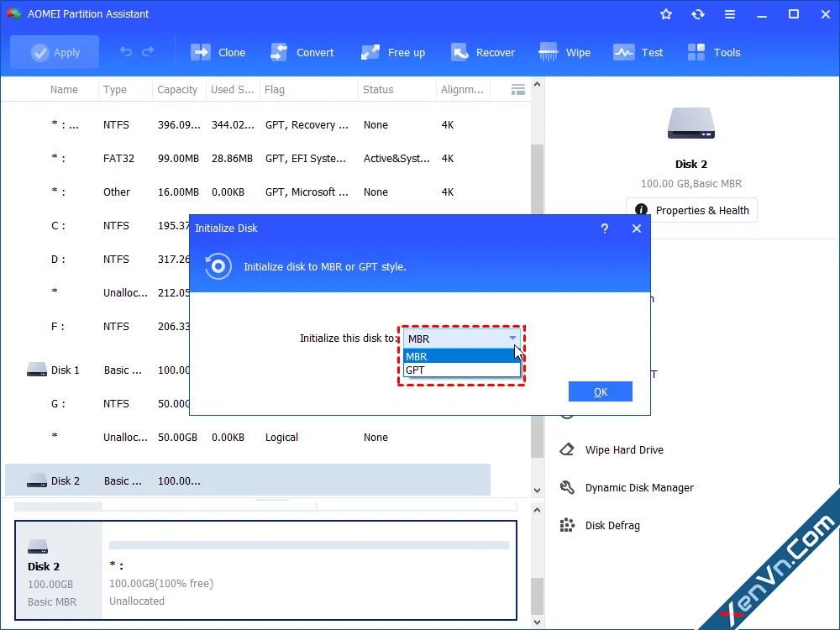840x630 pixels.
Task: Click disk map scroll up arrow
Action: [538, 510]
